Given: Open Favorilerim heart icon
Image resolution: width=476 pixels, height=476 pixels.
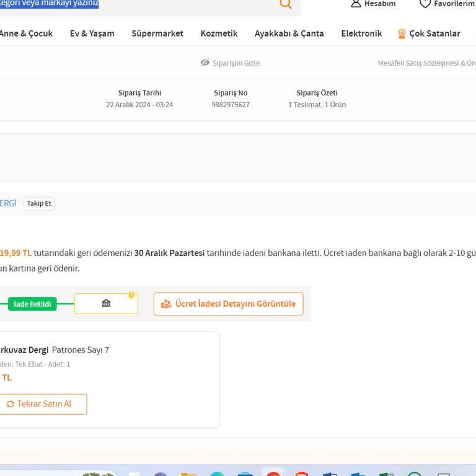Looking at the screenshot, I should point(425,4).
